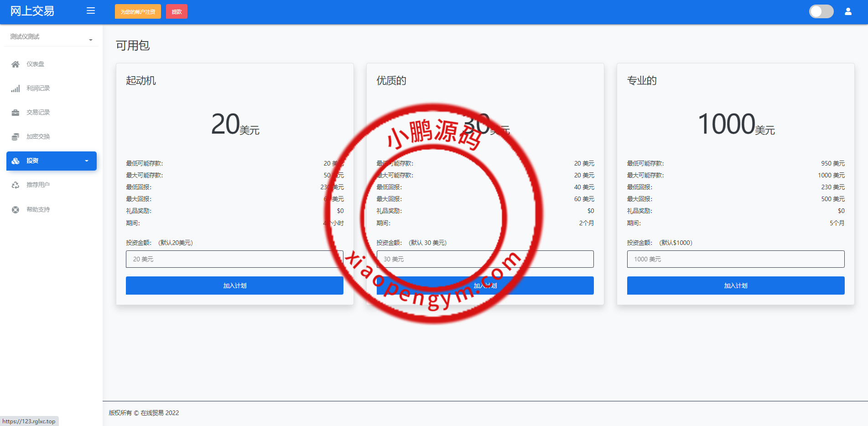The height and width of the screenshot is (426, 868).
Task: Click the hamburger menu icon
Action: pos(91,11)
